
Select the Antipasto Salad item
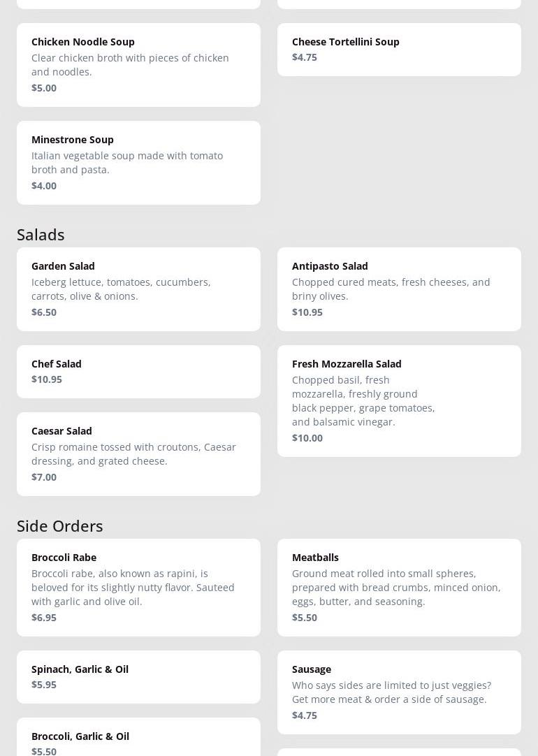coord(399,289)
